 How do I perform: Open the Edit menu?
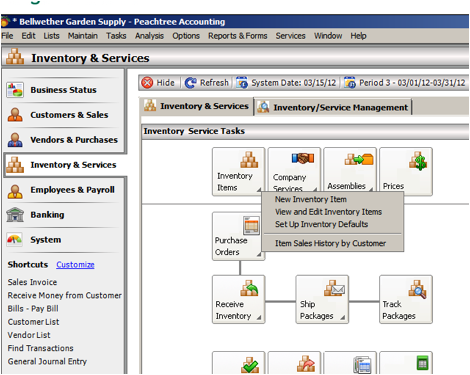coord(28,36)
